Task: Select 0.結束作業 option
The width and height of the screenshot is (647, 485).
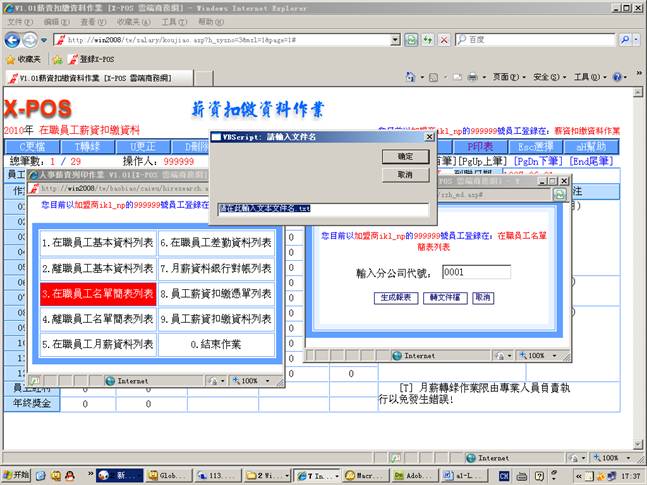Action: coord(216,344)
